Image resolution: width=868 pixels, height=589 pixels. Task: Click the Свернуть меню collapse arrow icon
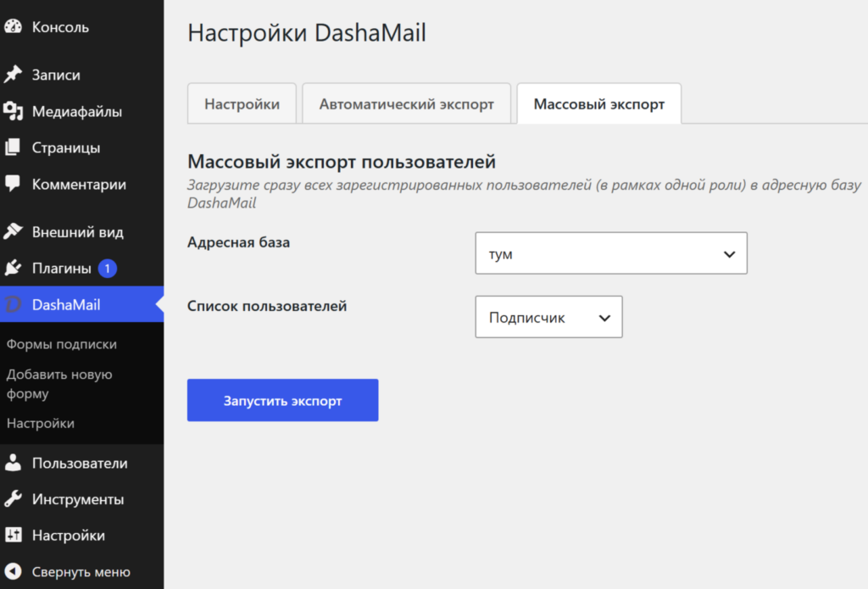pyautogui.click(x=13, y=571)
